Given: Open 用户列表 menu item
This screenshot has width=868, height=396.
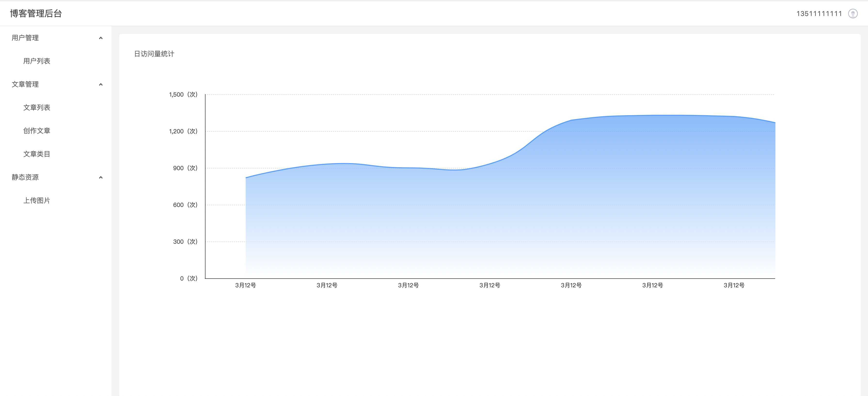Looking at the screenshot, I should point(55,61).
